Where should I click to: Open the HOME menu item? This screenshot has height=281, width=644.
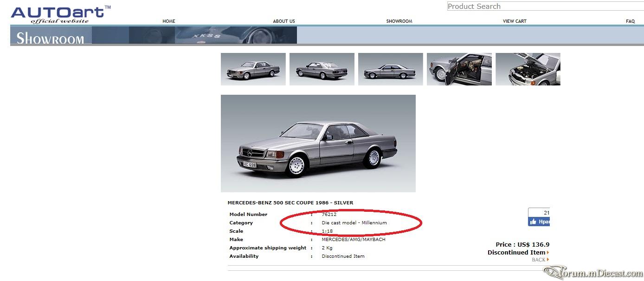pyautogui.click(x=169, y=21)
